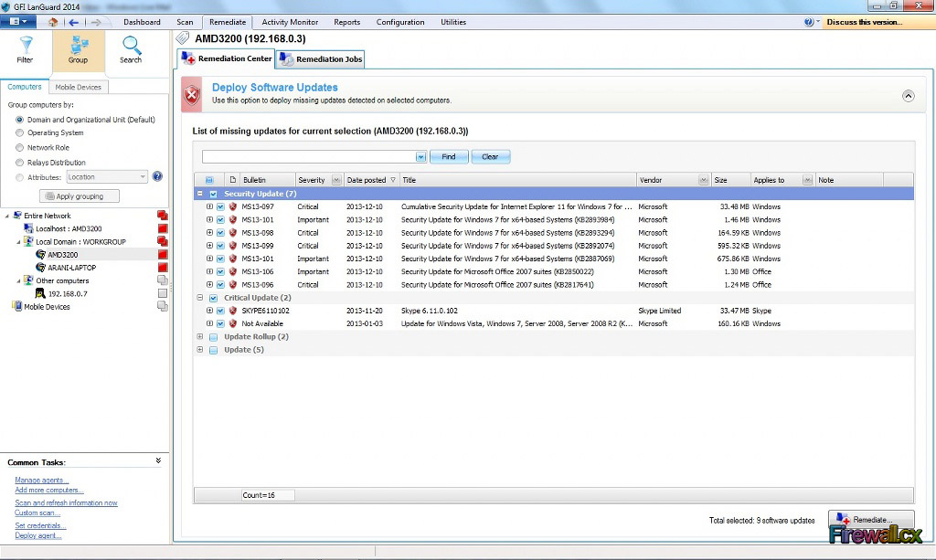
Task: Open the Applies to column filter dropdown
Action: 807,180
